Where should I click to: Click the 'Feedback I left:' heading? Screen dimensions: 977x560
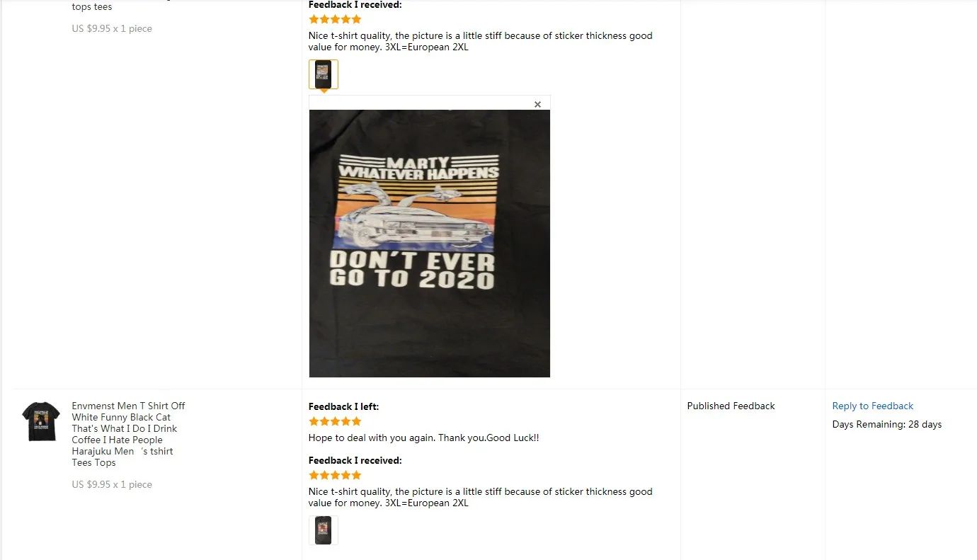tap(343, 406)
